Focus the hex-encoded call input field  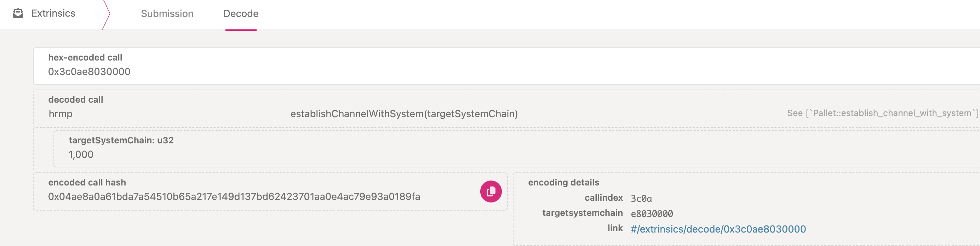506,66
